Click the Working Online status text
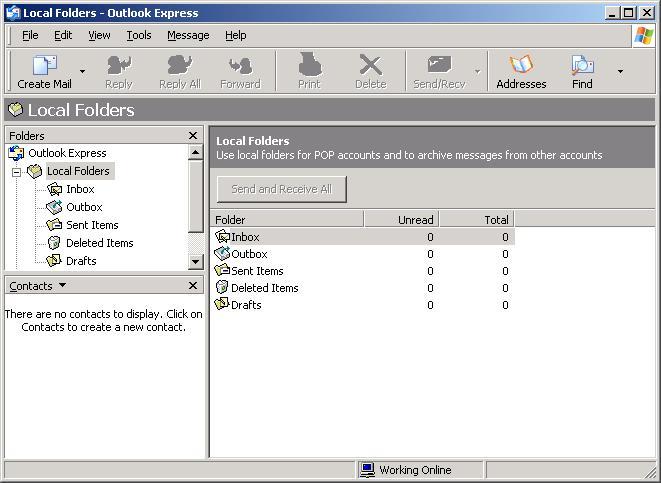Image resolution: width=661 pixels, height=483 pixels. click(415, 470)
